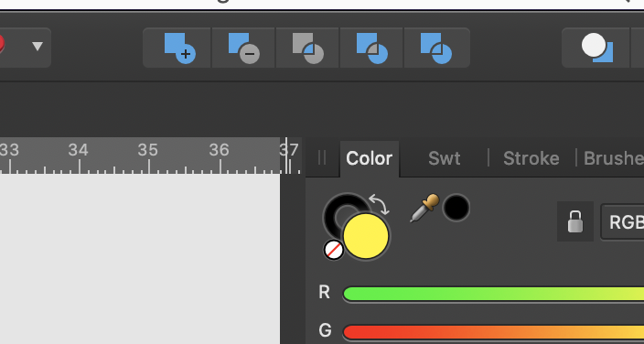Click the G channel slider
Viewport: 644px width, 344px height.
[493, 332]
